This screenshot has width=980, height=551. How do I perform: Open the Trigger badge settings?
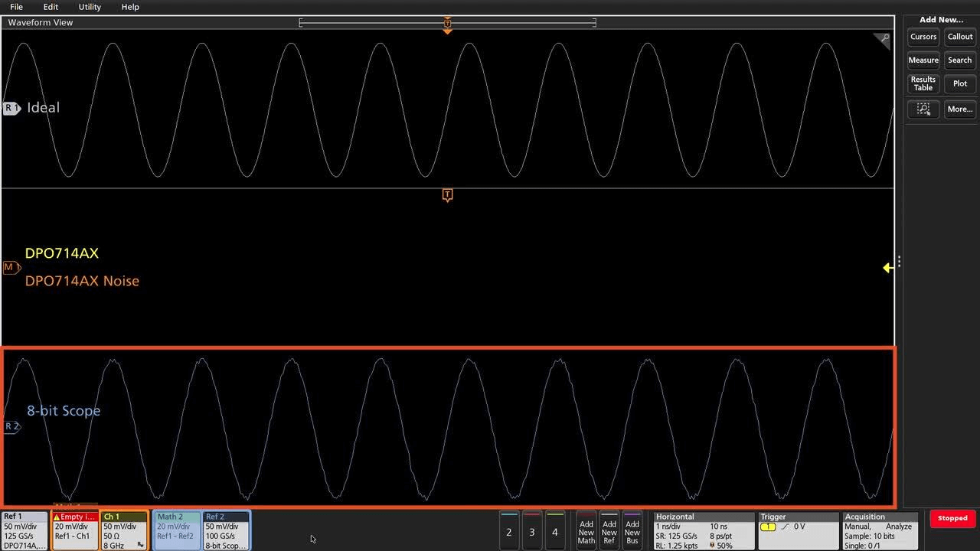(796, 530)
